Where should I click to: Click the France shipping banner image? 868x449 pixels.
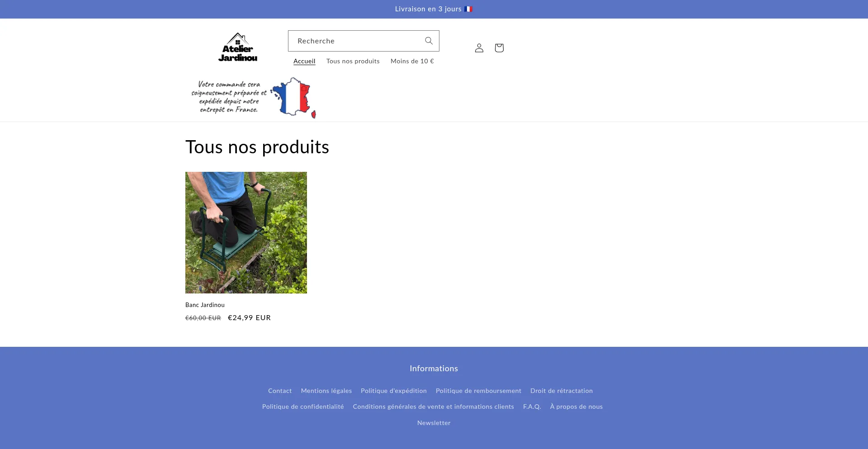pos(253,98)
